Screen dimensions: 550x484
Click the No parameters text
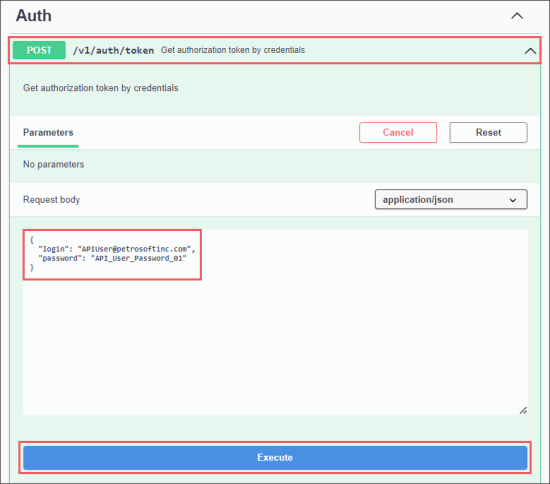point(54,164)
